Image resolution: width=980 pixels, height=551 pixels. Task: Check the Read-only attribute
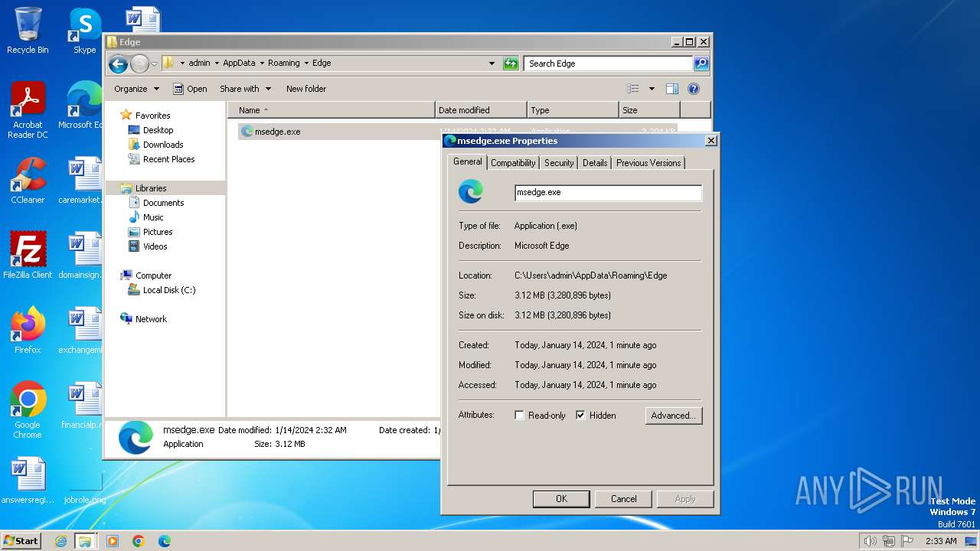click(520, 416)
